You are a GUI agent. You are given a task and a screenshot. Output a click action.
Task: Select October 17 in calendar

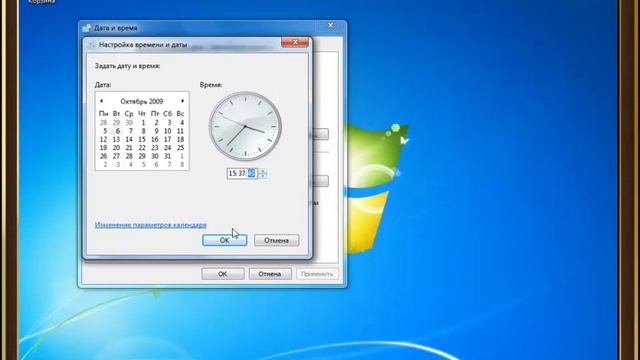[x=167, y=140]
